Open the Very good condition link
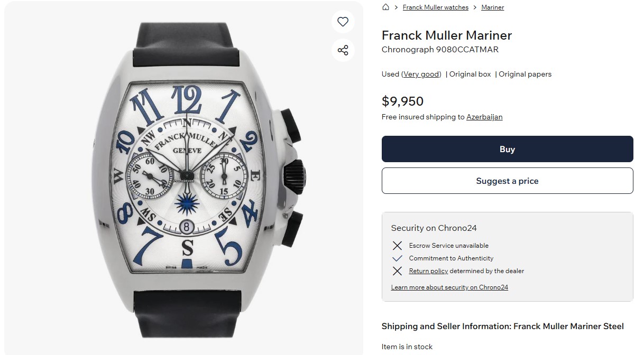Viewport: 644px width, 355px height. coord(421,74)
